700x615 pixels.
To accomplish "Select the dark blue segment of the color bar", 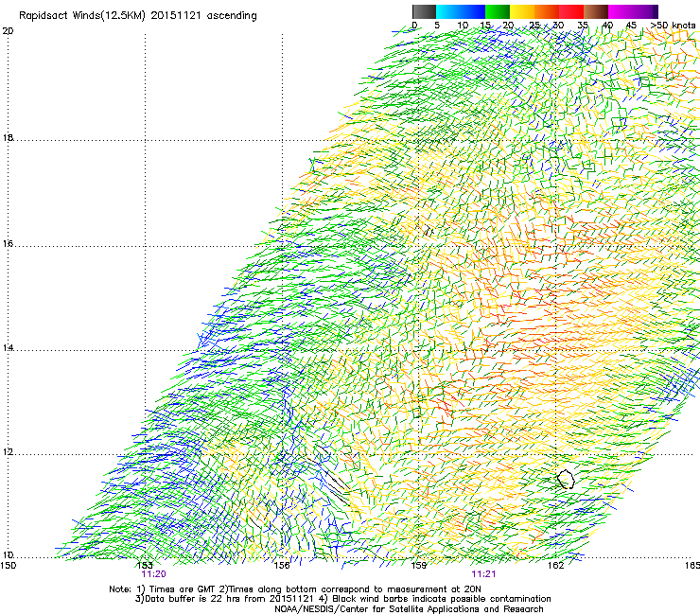I will point(473,11).
